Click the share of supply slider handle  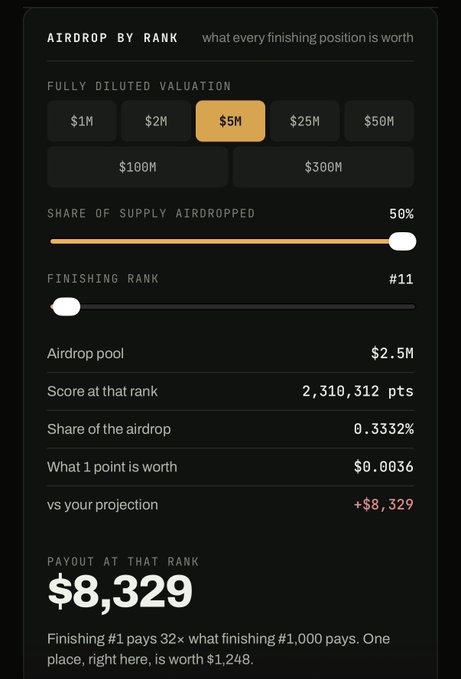402,241
